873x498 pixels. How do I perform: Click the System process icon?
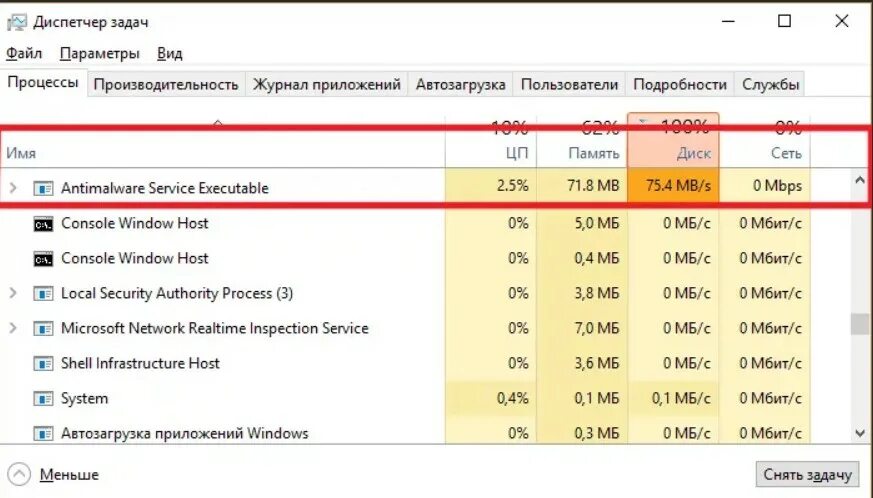[x=43, y=399]
